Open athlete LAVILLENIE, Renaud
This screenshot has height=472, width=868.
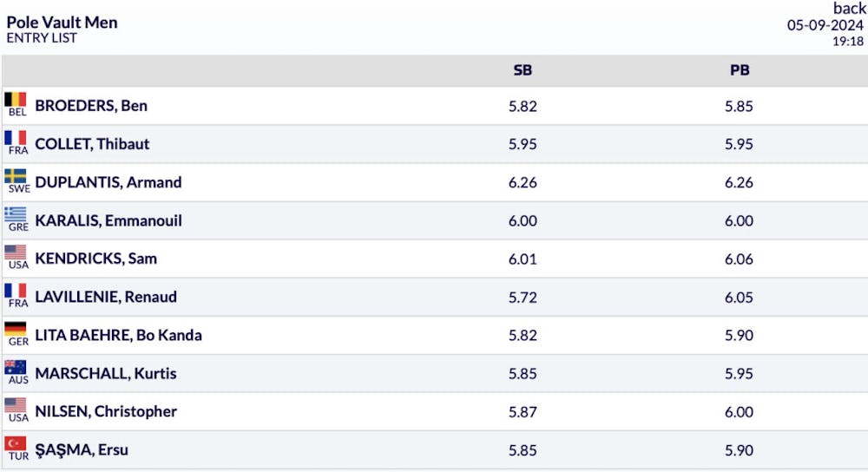106,297
